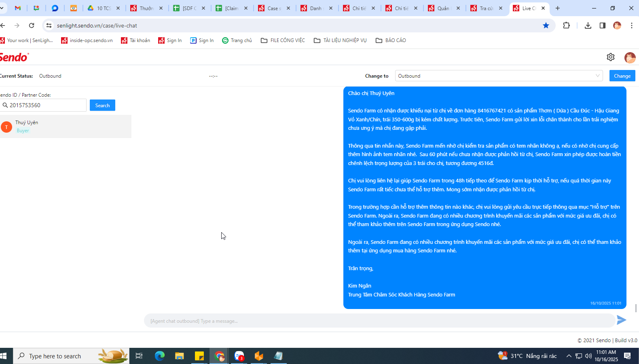Open the 'TÀI LIỆU NGHIỆP VỤ' bookmark folder
The width and height of the screenshot is (639, 364).
(340, 40)
